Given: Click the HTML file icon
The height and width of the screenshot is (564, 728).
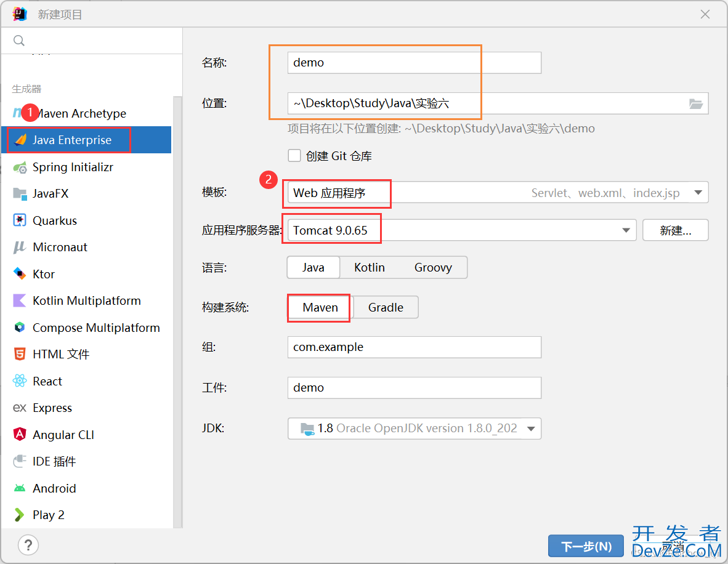Looking at the screenshot, I should pos(20,354).
